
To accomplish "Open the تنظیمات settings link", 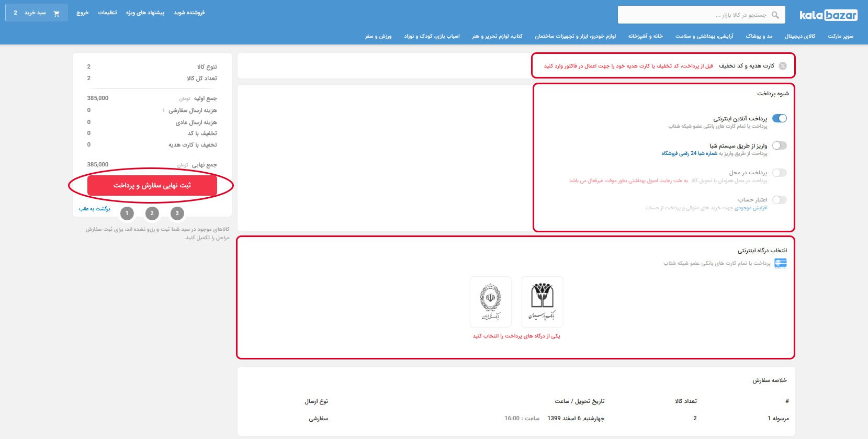I will (108, 13).
